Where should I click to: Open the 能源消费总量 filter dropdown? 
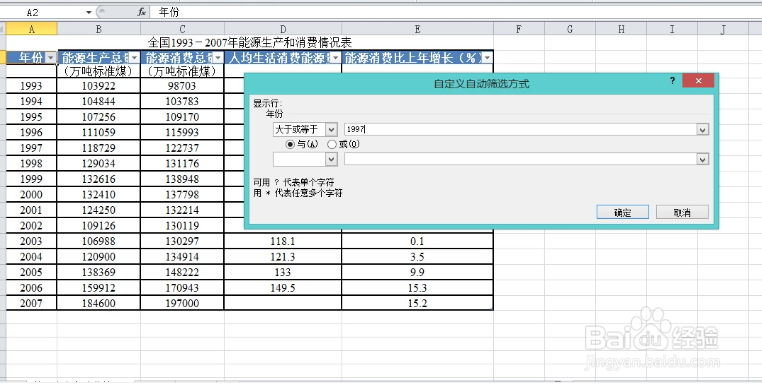click(218, 58)
